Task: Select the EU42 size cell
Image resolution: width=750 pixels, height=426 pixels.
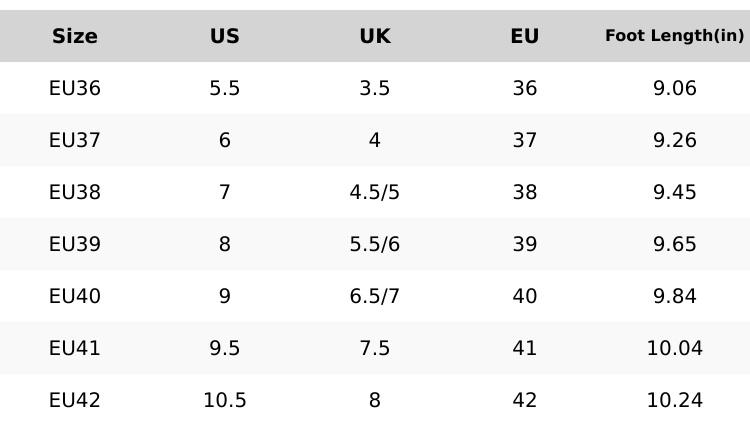Action: pos(75,400)
